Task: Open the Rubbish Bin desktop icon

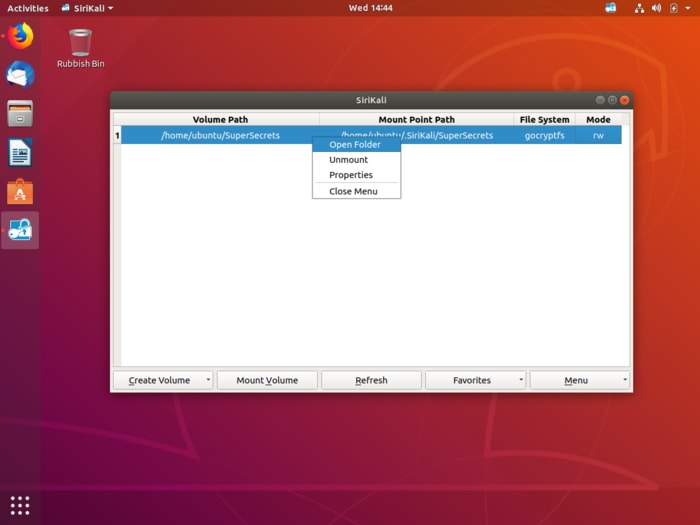Action: 80,48
